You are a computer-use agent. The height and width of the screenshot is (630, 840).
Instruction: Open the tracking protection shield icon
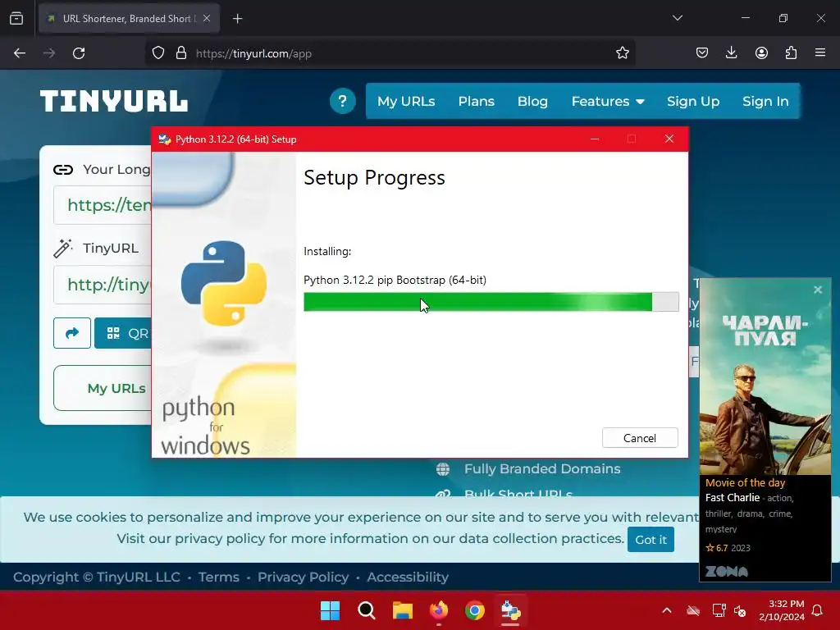point(158,53)
